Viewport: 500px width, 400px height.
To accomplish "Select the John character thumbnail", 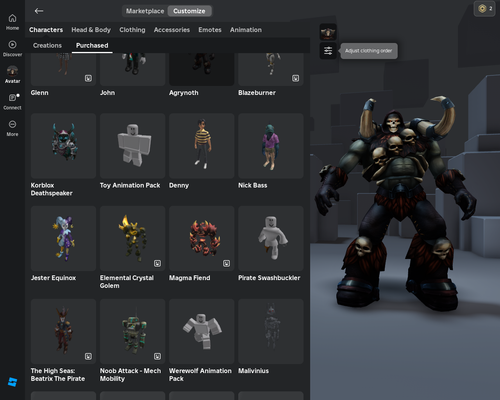I will pos(132,69).
